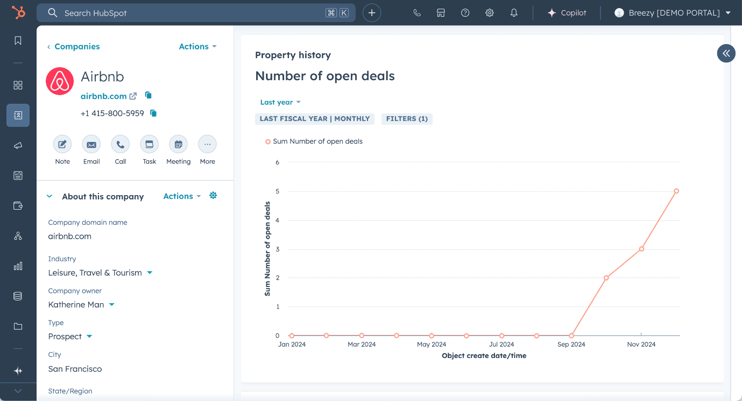
Task: Open the bookmarks icon in sidebar
Action: (x=18, y=41)
